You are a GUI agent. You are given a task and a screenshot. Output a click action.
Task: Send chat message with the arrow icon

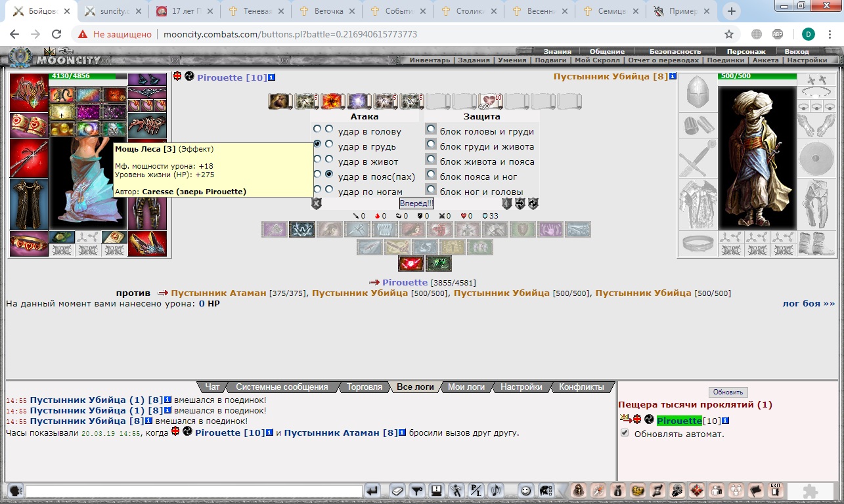click(x=372, y=490)
